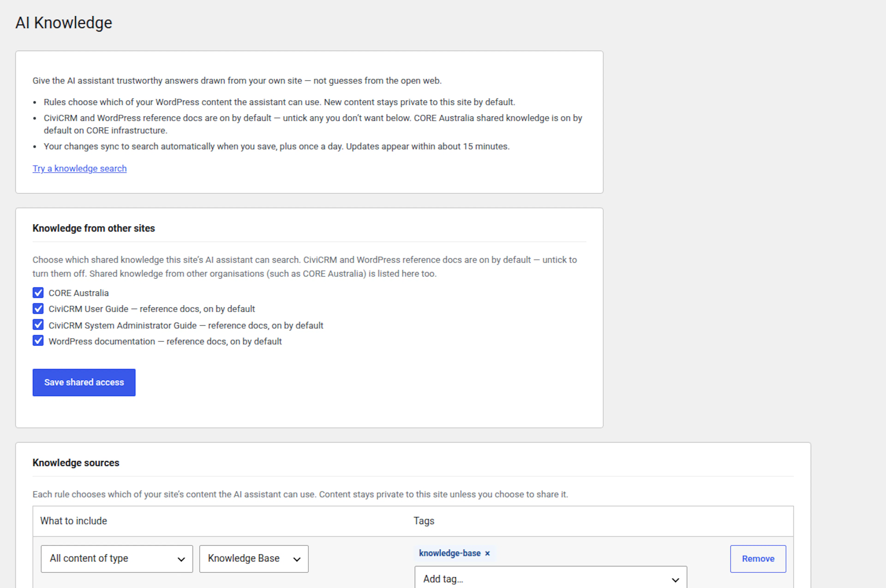886x588 pixels.
Task: Open the Try a knowledge search link
Action: tap(80, 168)
